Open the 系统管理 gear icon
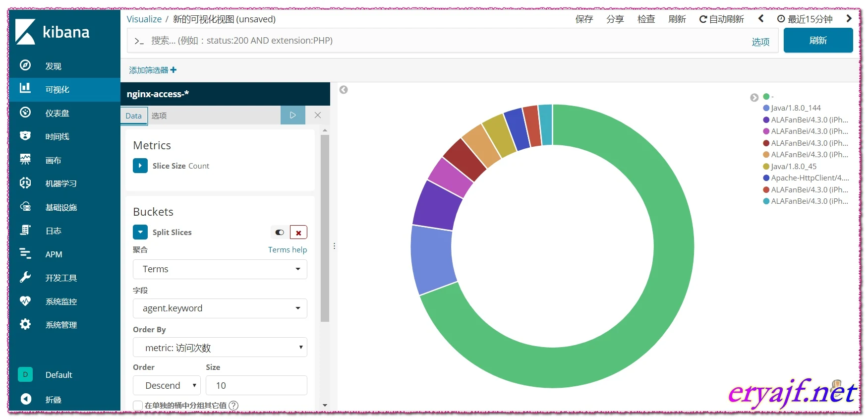Screen dimensions: 868x420 coord(25,324)
